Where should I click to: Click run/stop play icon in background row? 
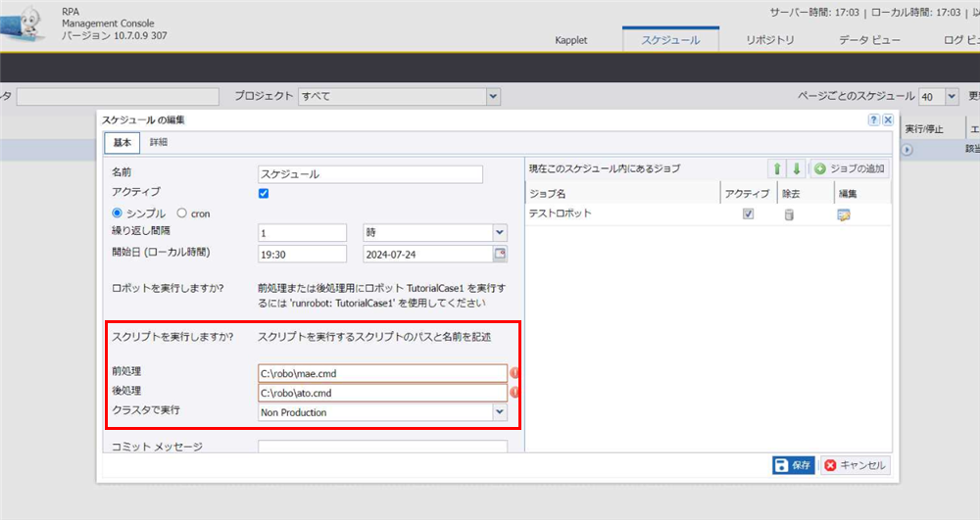coord(906,150)
